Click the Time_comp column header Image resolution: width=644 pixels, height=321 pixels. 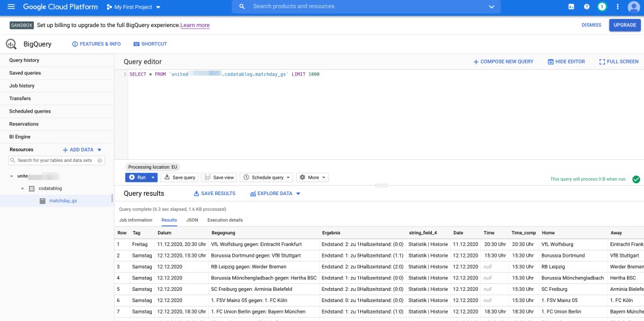[x=524, y=233]
